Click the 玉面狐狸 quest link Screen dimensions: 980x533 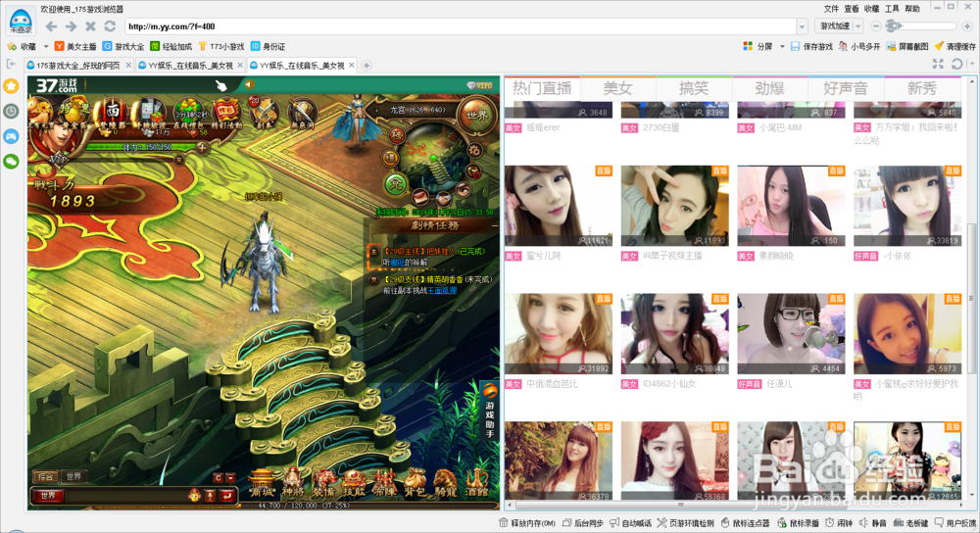tap(442, 291)
